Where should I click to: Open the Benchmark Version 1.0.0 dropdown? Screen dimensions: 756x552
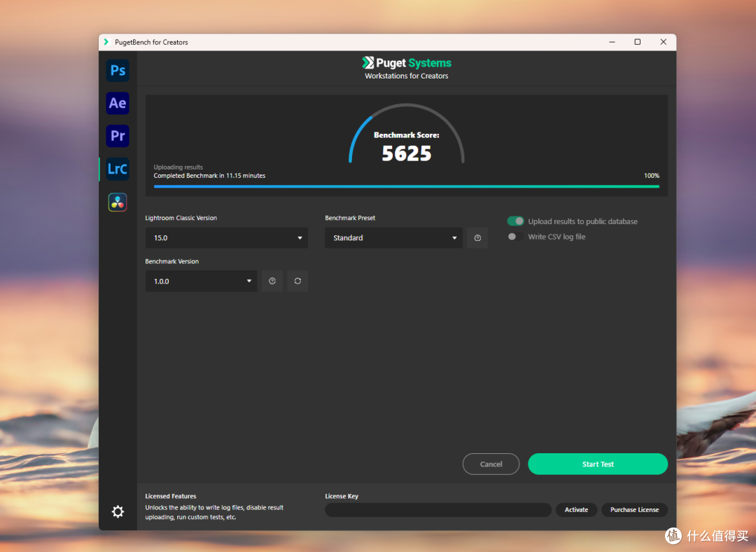(201, 281)
